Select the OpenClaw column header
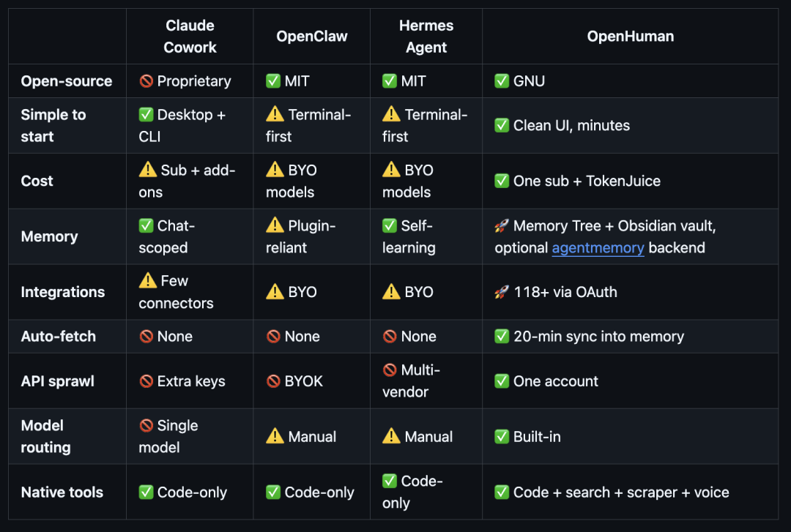The height and width of the screenshot is (532, 791). [312, 37]
